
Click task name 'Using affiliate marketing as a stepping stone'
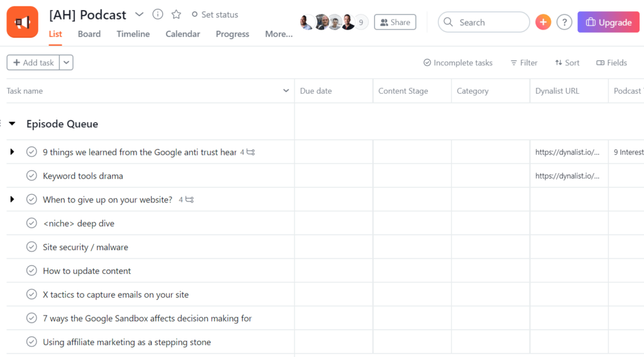126,342
